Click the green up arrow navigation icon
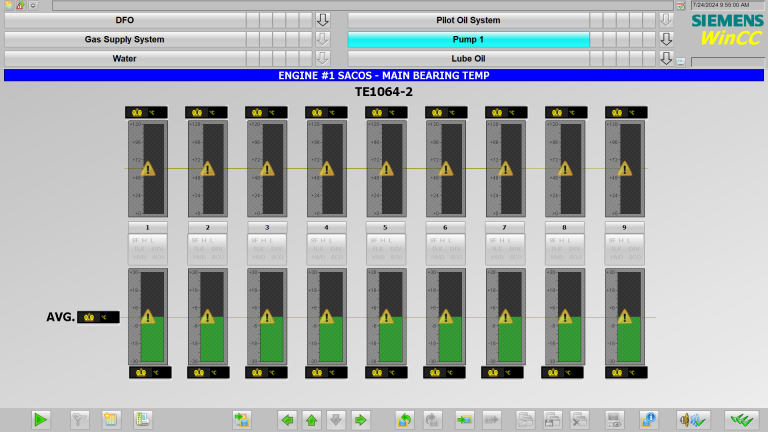 [x=312, y=419]
